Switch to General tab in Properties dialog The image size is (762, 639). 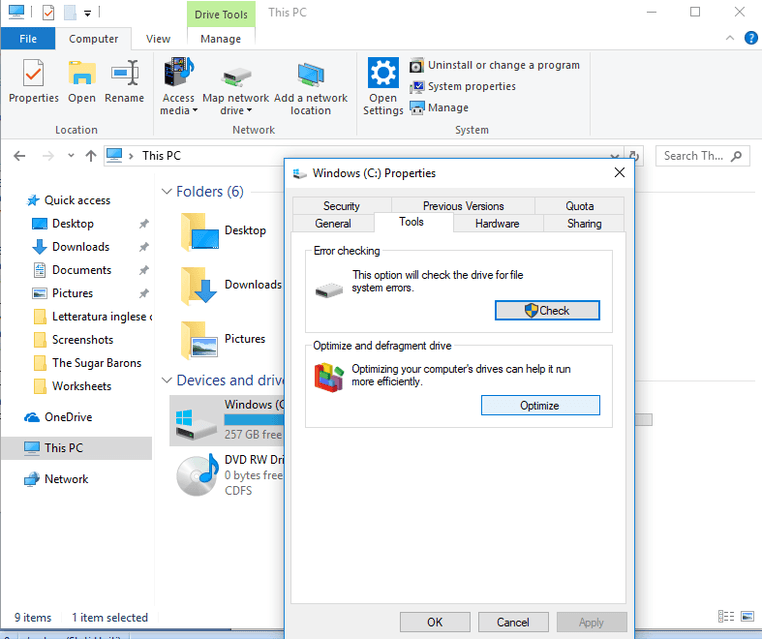[x=333, y=224]
